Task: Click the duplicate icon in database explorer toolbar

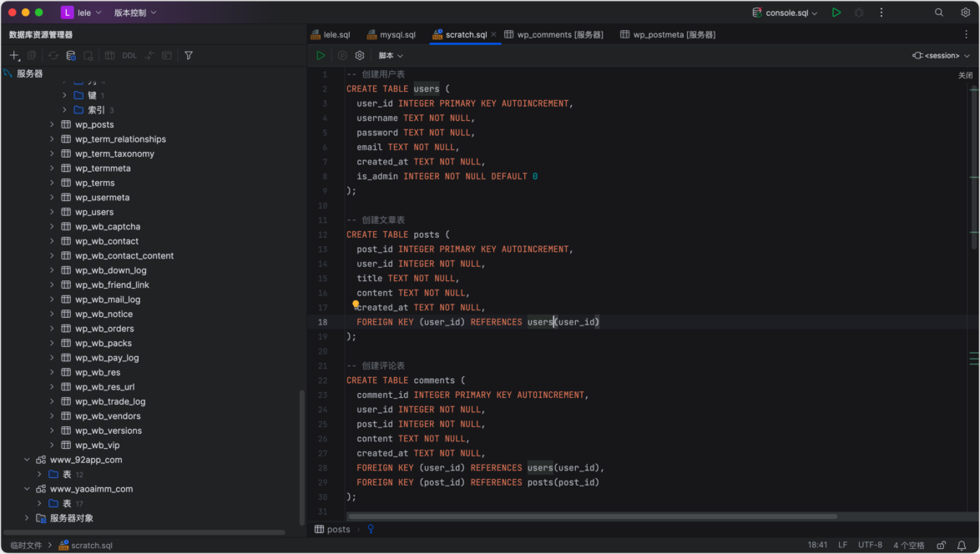Action: click(x=32, y=56)
